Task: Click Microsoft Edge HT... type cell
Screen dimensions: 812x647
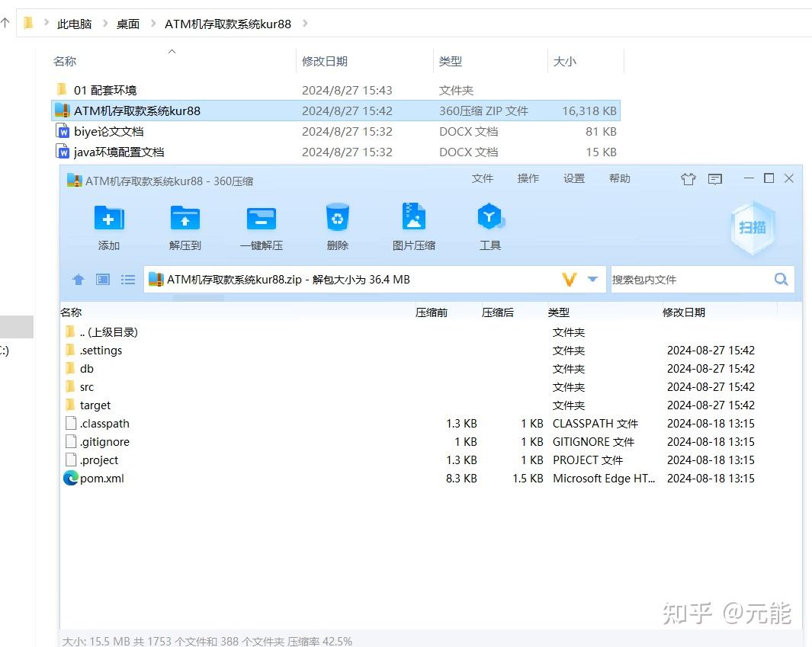Action: coord(604,479)
